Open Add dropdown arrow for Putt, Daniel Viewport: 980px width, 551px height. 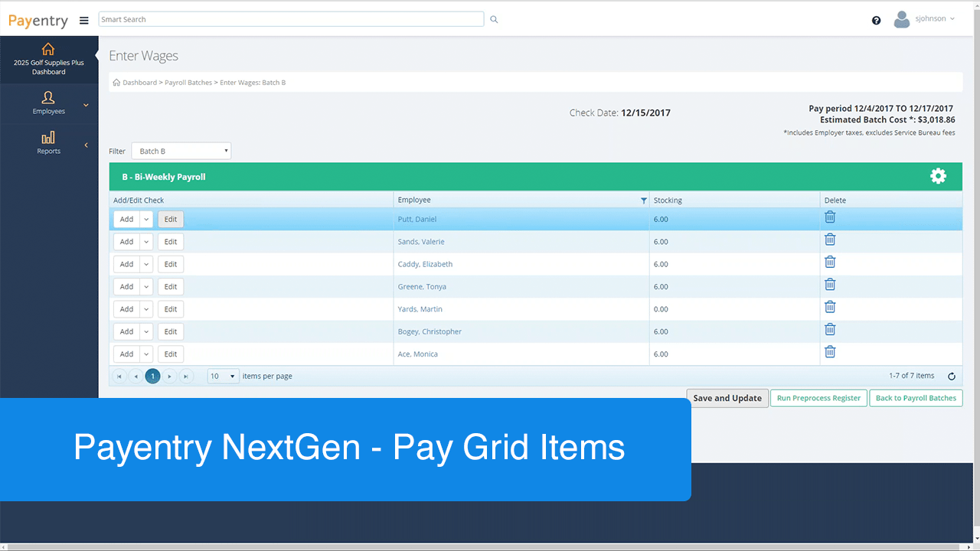[147, 220]
